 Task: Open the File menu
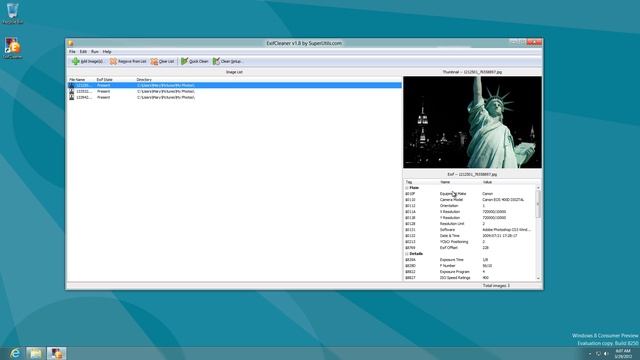tap(72, 52)
